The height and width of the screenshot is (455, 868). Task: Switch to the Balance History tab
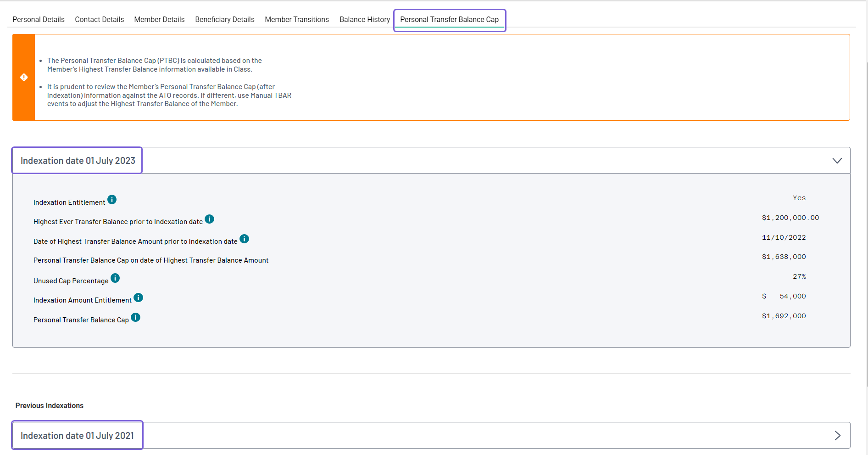coord(365,19)
